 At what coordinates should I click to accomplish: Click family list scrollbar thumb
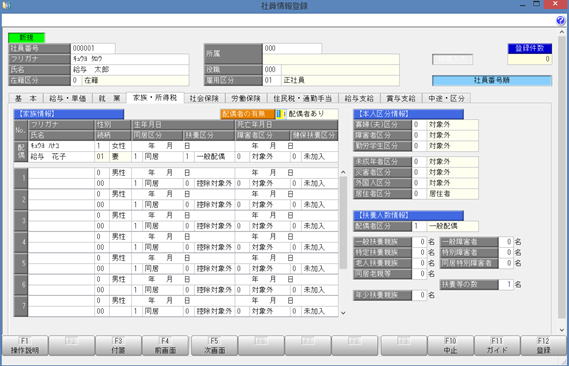tap(343, 222)
